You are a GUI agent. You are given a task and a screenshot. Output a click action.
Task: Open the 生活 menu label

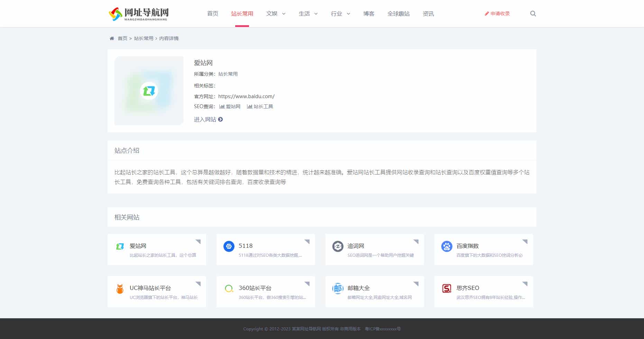pos(304,13)
